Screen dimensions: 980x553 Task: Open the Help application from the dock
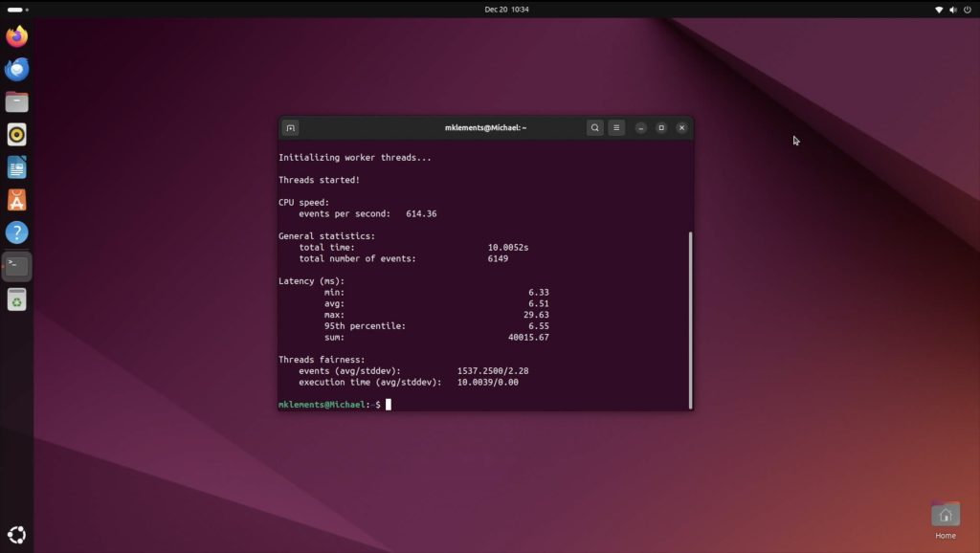[x=15, y=232]
